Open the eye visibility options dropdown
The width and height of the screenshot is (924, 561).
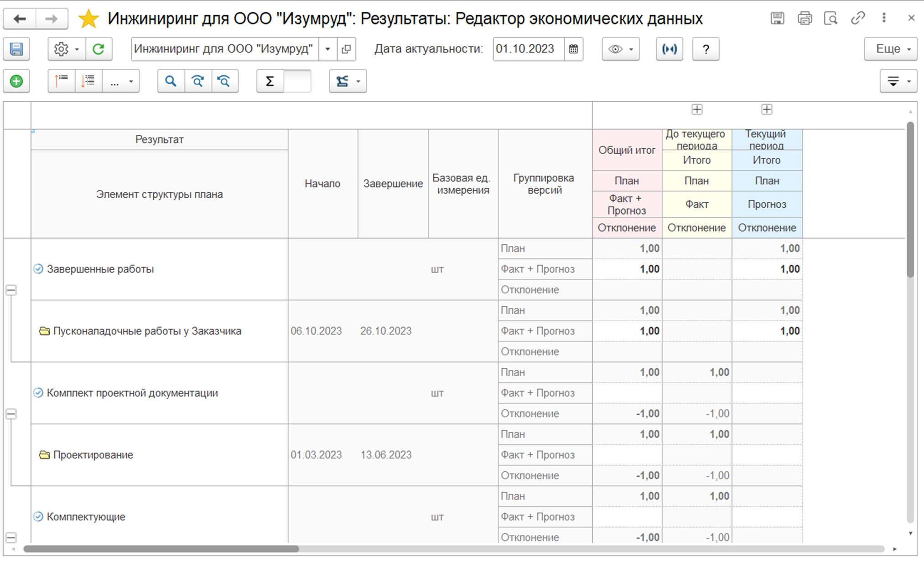[x=620, y=49]
